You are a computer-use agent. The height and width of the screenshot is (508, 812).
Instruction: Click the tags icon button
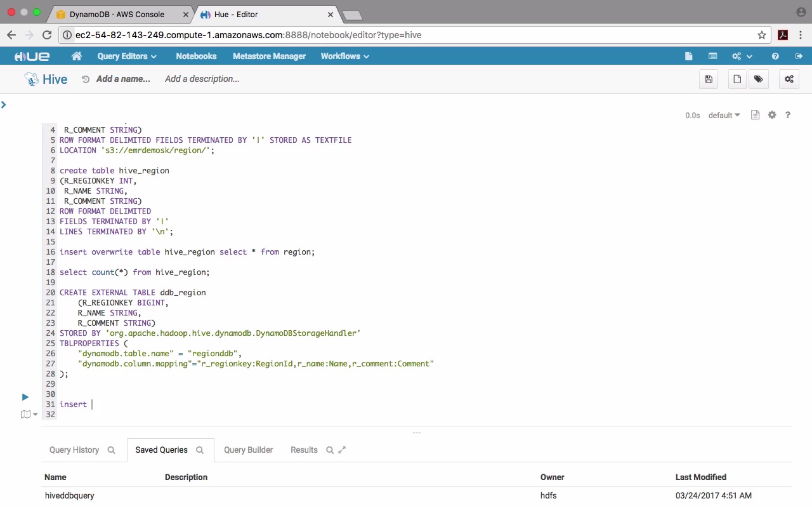758,79
